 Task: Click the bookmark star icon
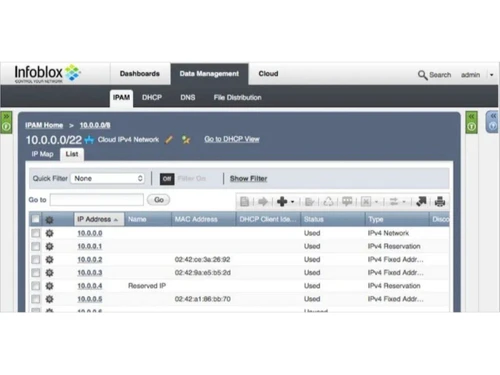[x=186, y=140]
